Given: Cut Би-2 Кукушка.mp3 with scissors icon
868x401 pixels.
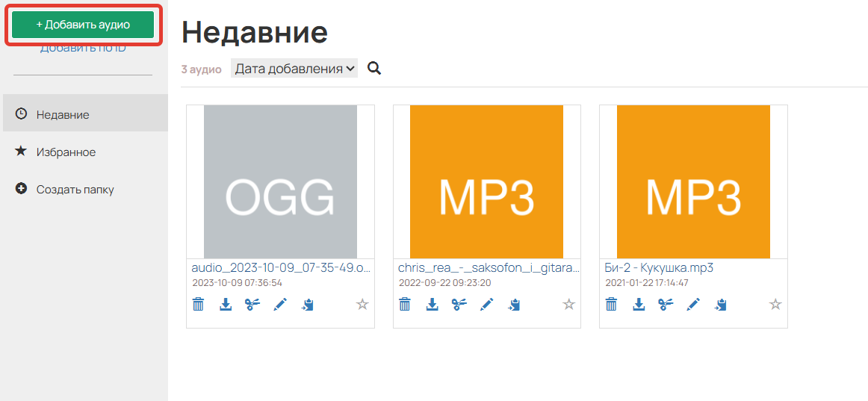Looking at the screenshot, I should 666,304.
